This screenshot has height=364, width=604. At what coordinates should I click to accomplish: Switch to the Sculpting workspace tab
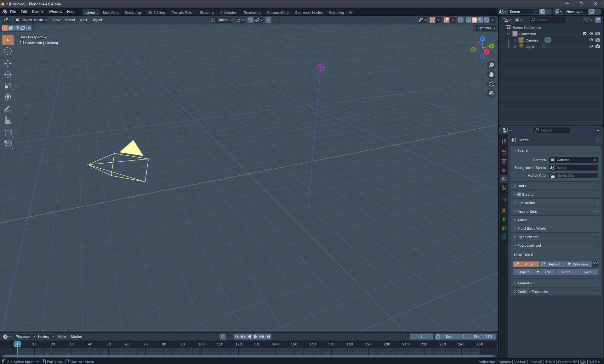(x=133, y=13)
